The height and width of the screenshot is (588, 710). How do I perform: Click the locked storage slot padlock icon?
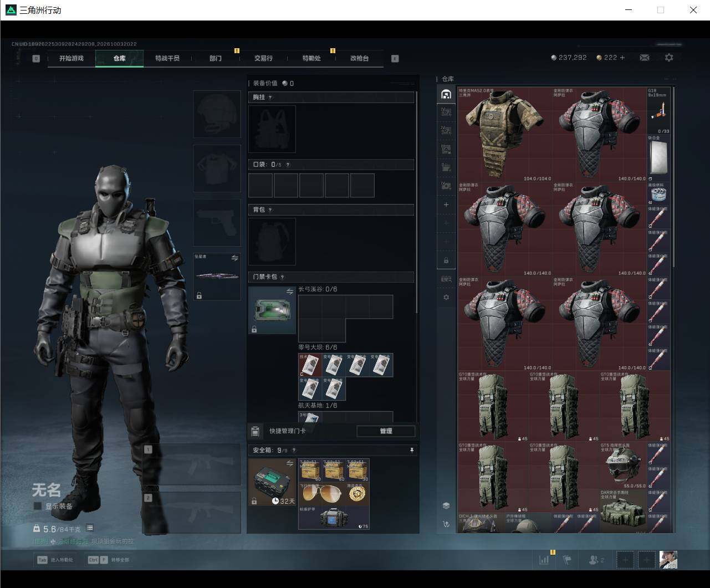446,260
